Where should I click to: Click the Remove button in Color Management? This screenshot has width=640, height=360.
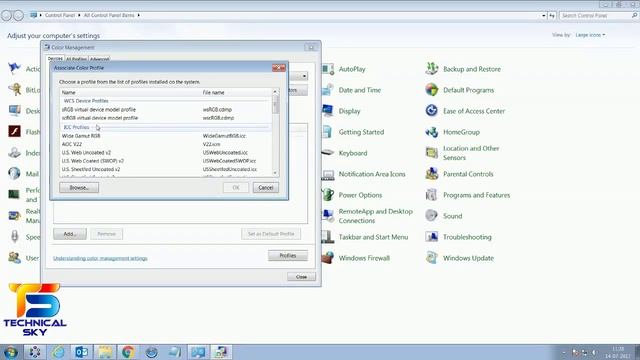[x=107, y=234]
